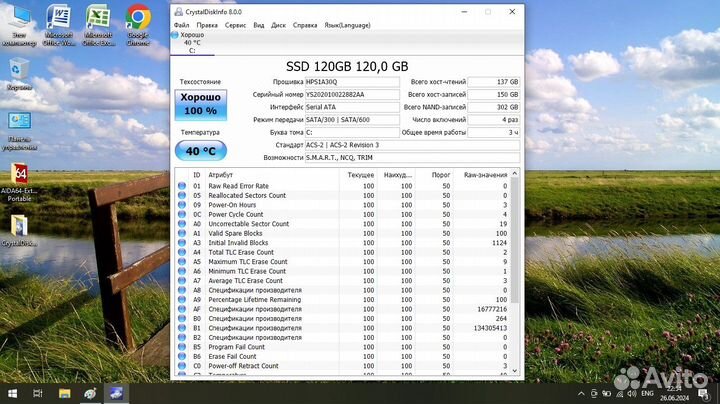Select the Power Cycle Count row
Viewport: 720px width, 404px height.
coord(343,214)
